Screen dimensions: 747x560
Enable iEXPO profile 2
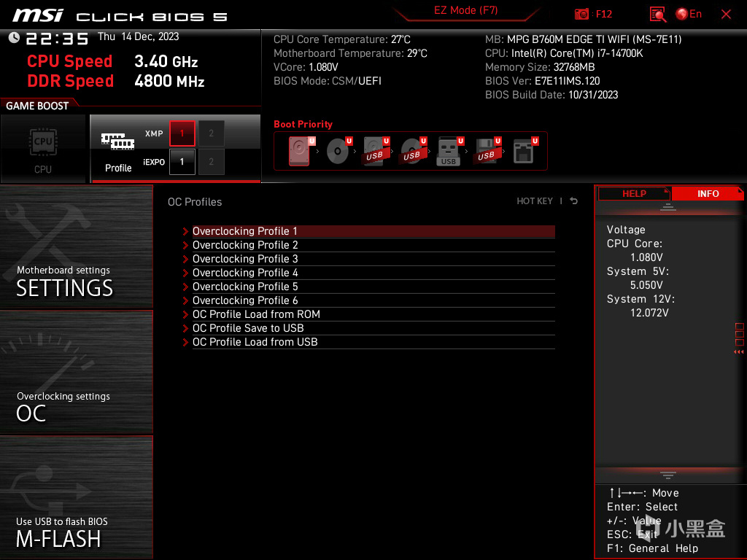coord(211,162)
